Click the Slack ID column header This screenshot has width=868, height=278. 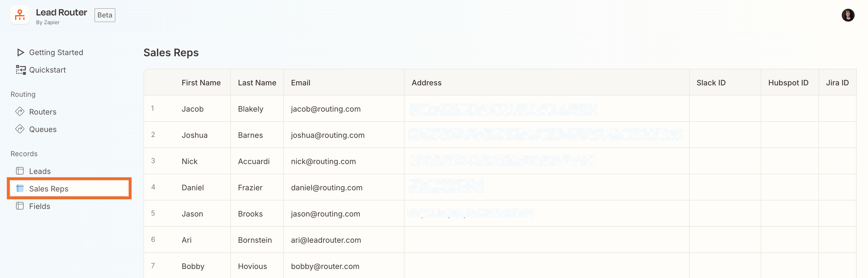pyautogui.click(x=711, y=82)
